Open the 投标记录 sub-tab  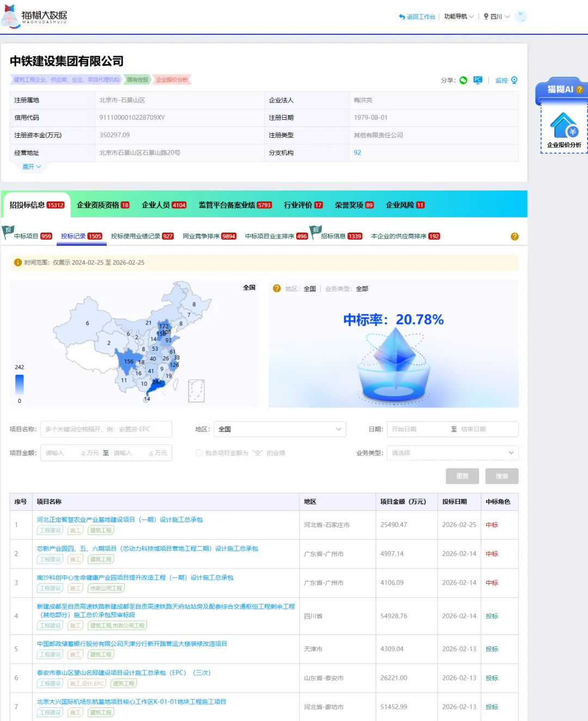[x=82, y=236]
